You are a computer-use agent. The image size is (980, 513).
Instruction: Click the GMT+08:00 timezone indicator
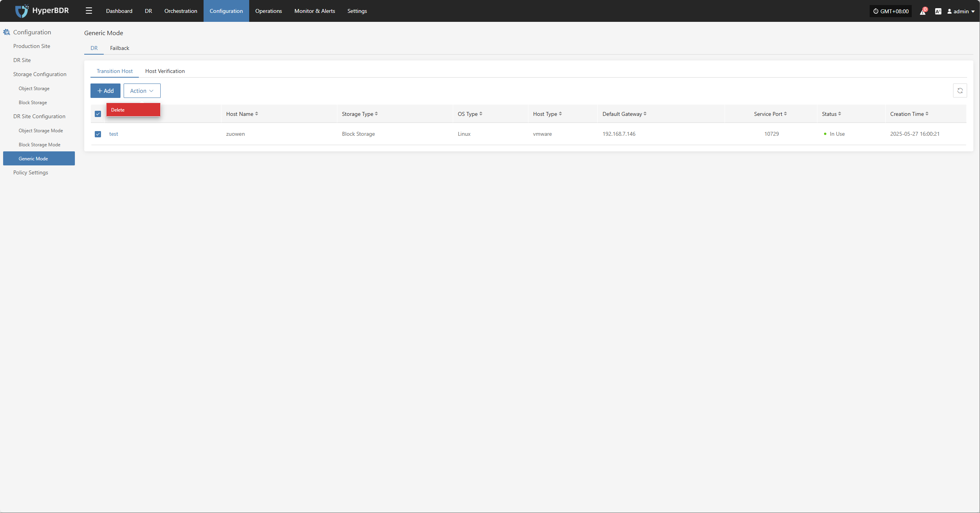point(891,11)
